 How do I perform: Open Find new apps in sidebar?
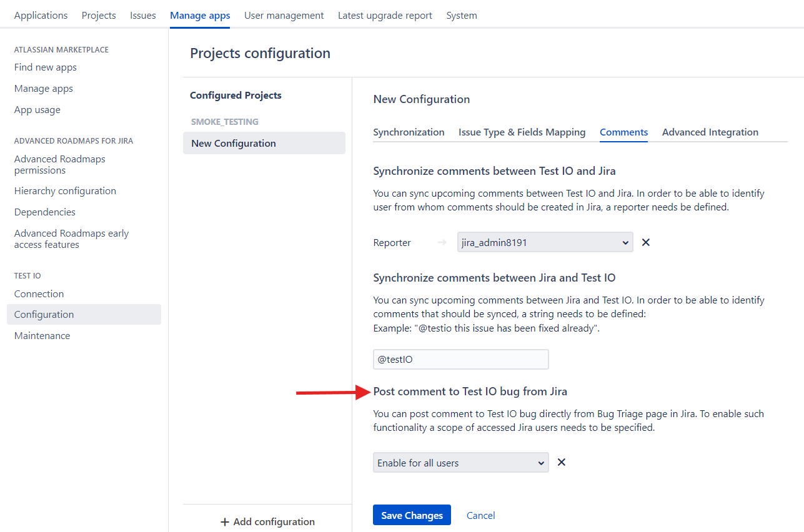(46, 67)
